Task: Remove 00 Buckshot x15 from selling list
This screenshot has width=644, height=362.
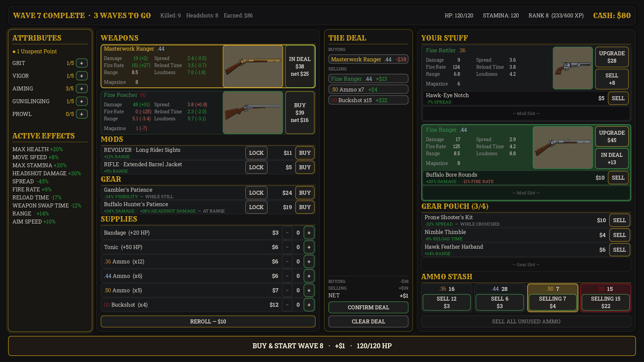Action: point(368,100)
